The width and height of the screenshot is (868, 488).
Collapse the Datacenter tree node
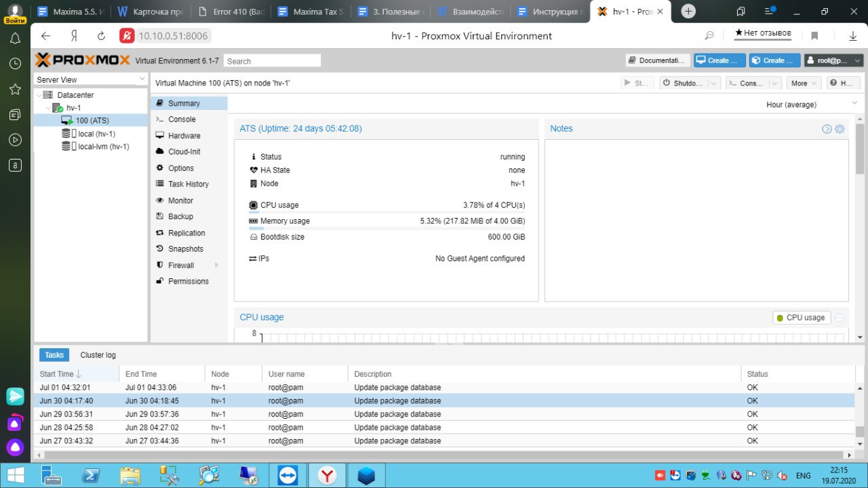39,95
